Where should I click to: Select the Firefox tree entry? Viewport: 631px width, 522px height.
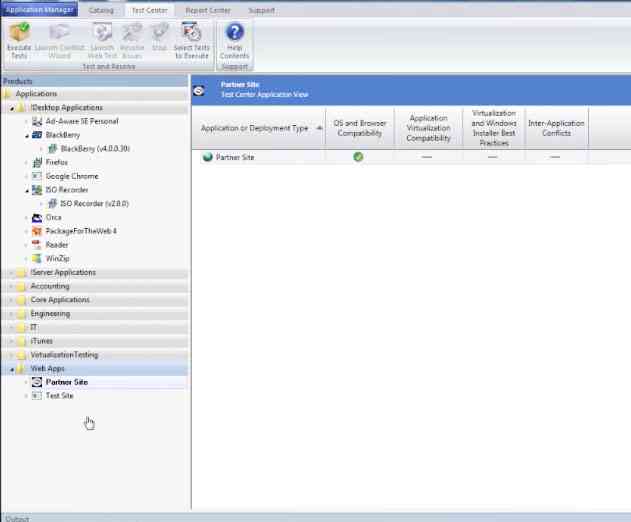[57, 162]
